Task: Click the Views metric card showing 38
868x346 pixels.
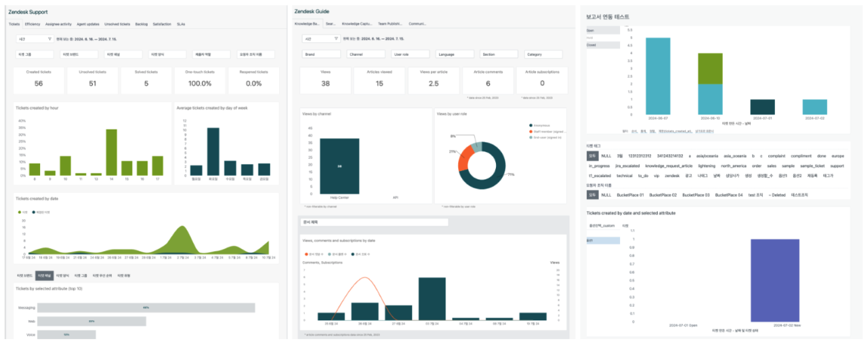Action: 325,80
